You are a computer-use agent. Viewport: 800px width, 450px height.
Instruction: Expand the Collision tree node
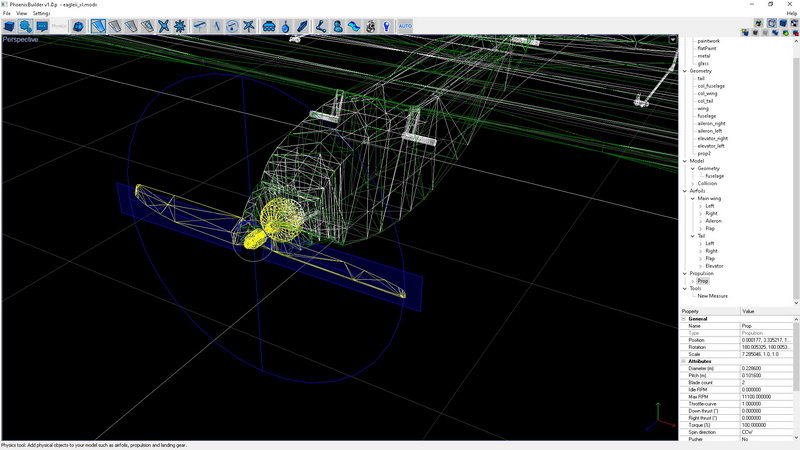click(691, 184)
